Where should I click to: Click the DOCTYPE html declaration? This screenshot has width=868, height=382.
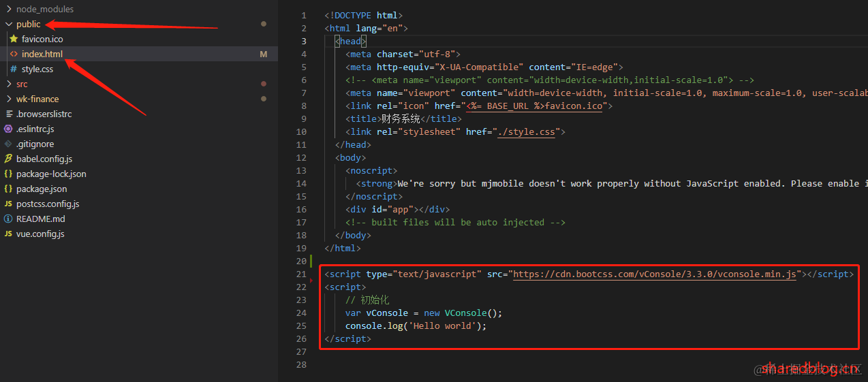tap(364, 16)
